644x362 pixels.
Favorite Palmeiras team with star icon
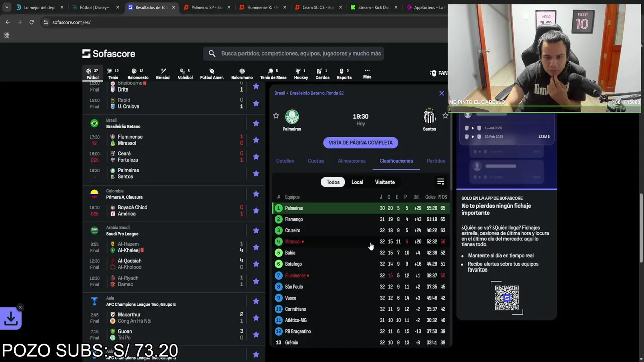tap(276, 116)
